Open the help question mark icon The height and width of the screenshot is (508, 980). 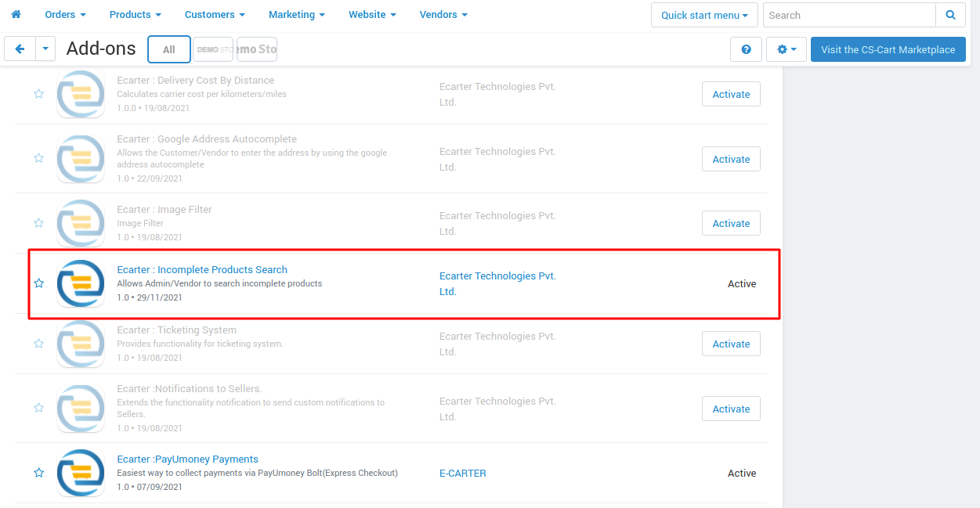(746, 49)
